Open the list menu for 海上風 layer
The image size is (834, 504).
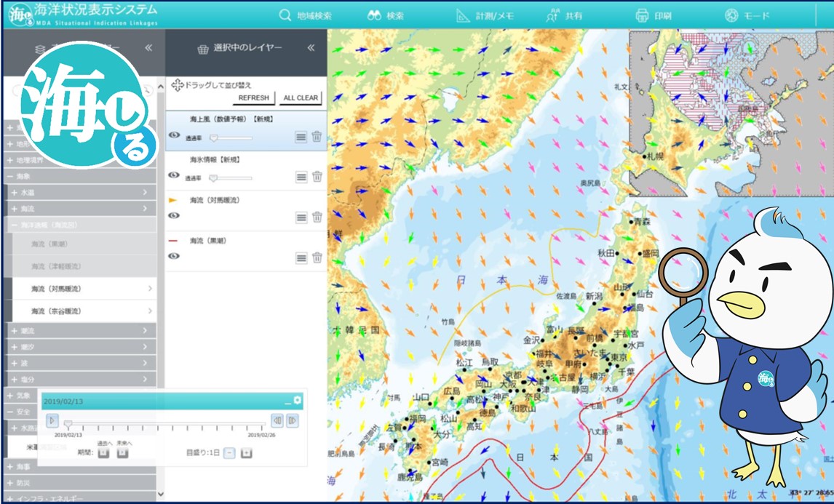pyautogui.click(x=301, y=137)
